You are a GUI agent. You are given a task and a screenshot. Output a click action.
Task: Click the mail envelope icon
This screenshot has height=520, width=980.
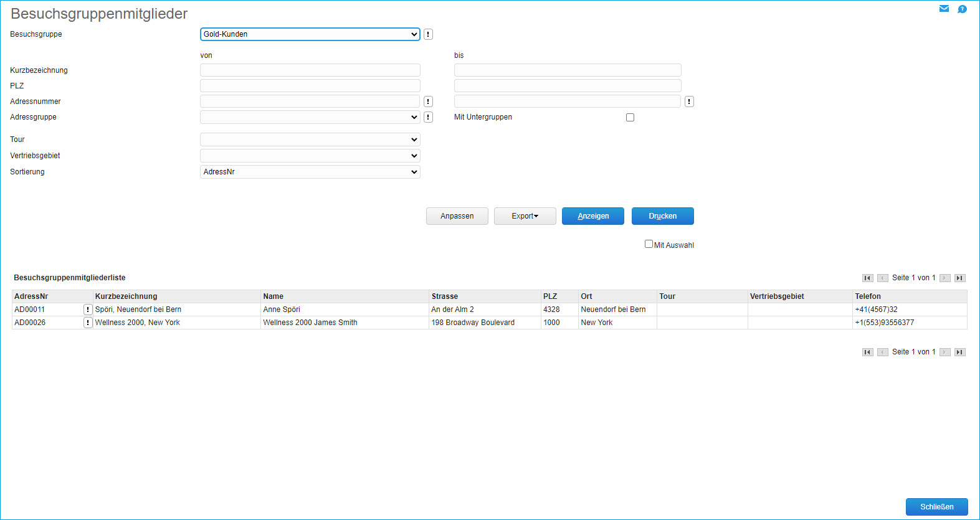tap(944, 9)
